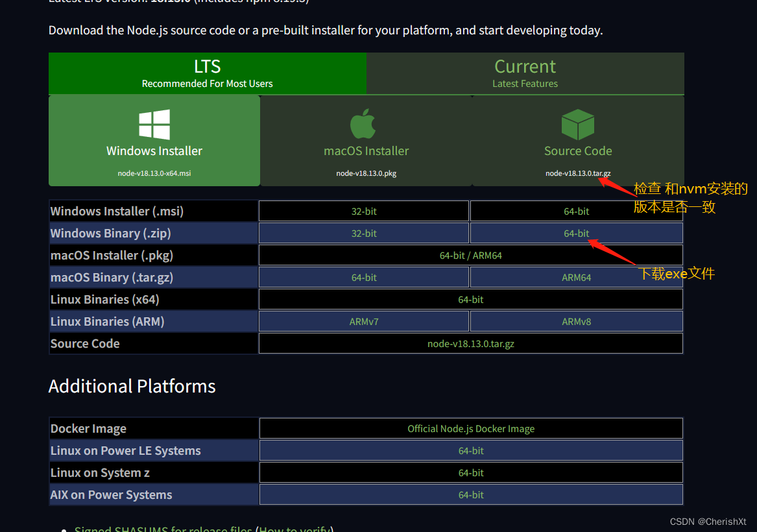The image size is (757, 532).
Task: Click the Source Code cube icon
Action: tap(578, 125)
